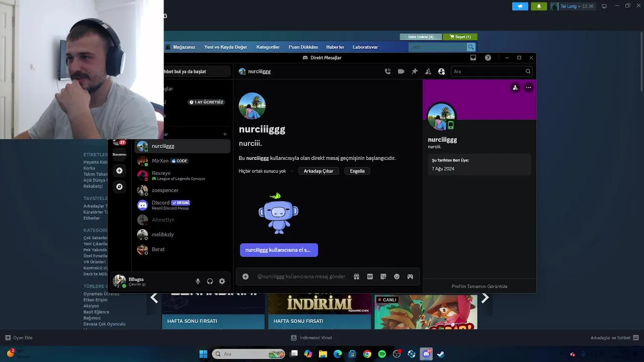Open the zoespencer direct message
The height and width of the screenshot is (362, 644).
pyautogui.click(x=183, y=191)
